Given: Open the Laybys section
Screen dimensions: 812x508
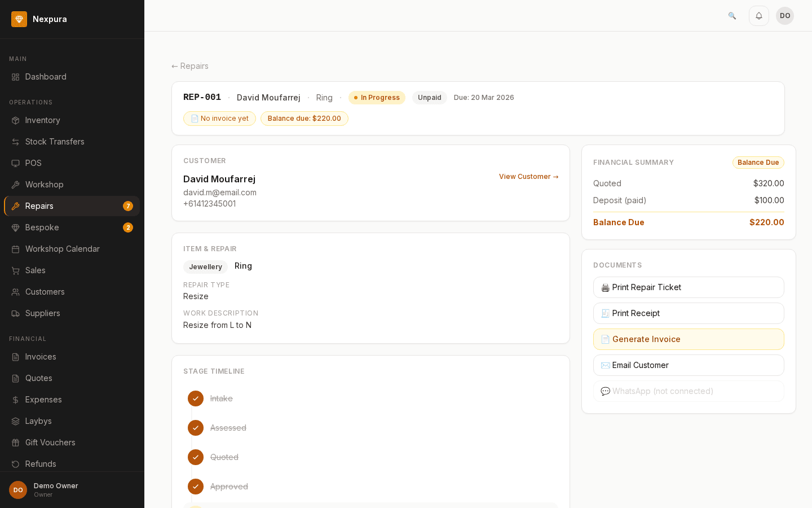Looking at the screenshot, I should coord(38,421).
